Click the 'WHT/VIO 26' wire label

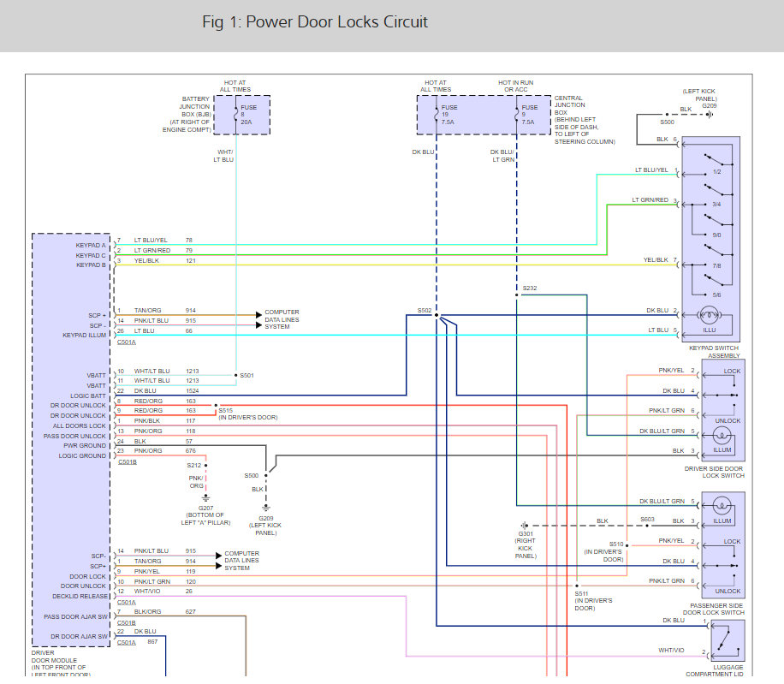click(x=163, y=591)
